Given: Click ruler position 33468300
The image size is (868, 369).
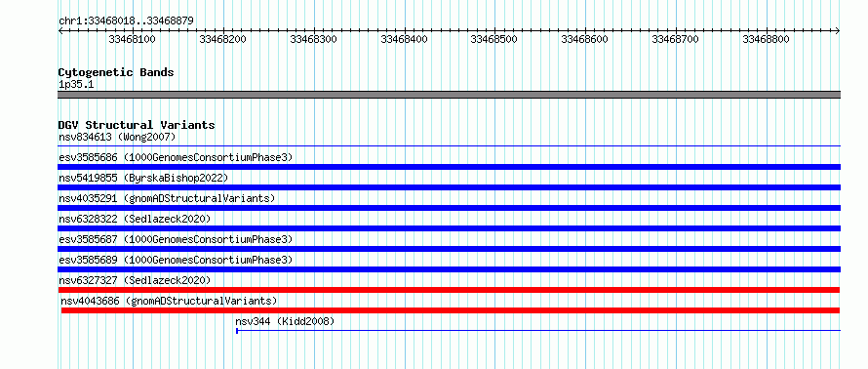Looking at the screenshot, I should 313,39.
